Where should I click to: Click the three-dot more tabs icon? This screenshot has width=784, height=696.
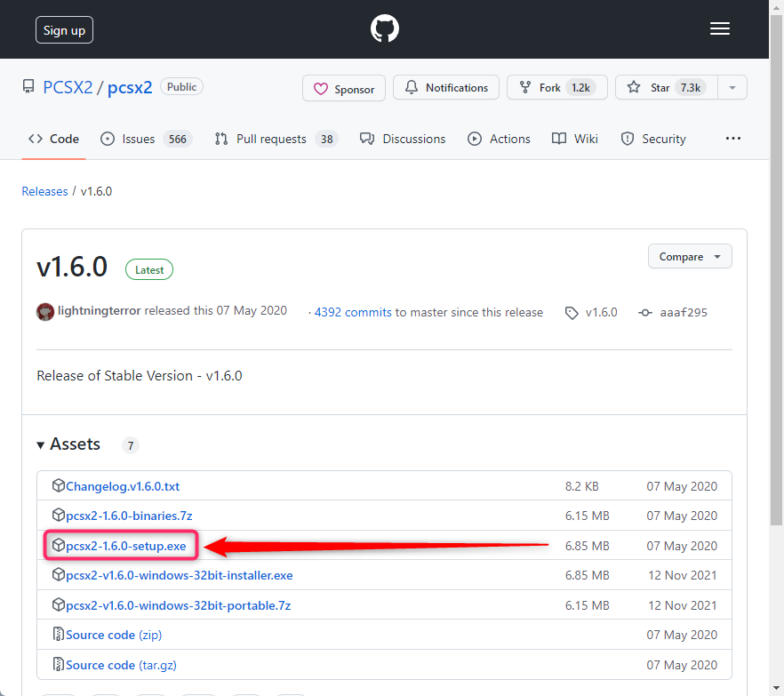click(733, 139)
